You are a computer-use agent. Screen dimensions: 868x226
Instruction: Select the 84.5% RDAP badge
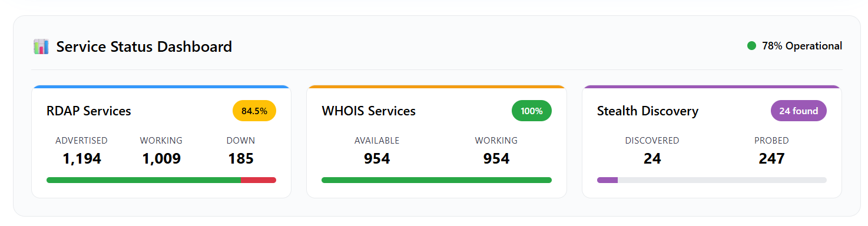pyautogui.click(x=254, y=111)
